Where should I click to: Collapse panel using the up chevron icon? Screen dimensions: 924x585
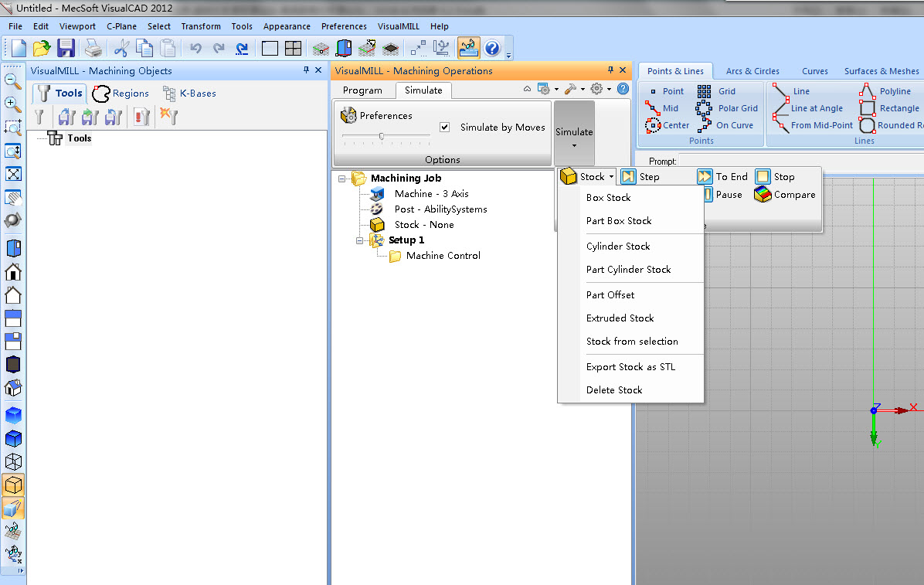[x=528, y=89]
